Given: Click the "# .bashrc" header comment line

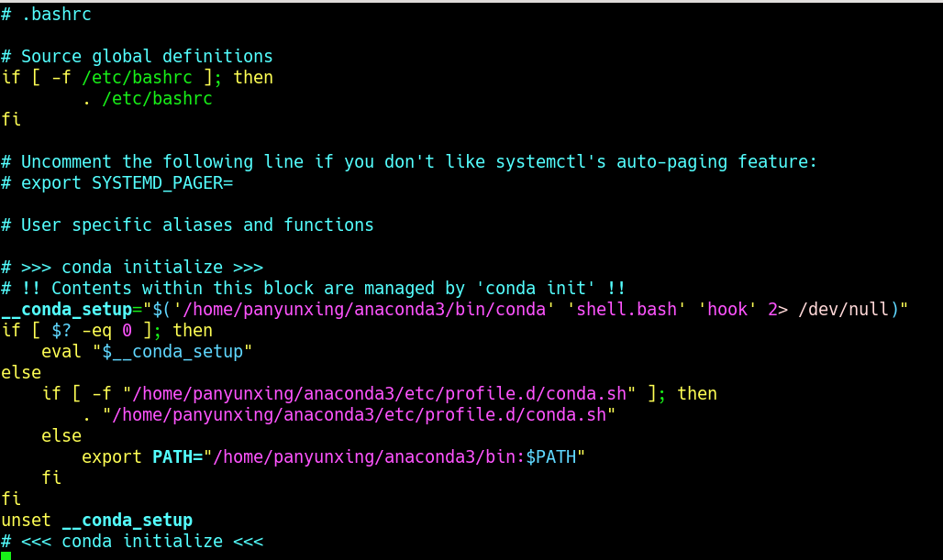Looking at the screenshot, I should (46, 14).
